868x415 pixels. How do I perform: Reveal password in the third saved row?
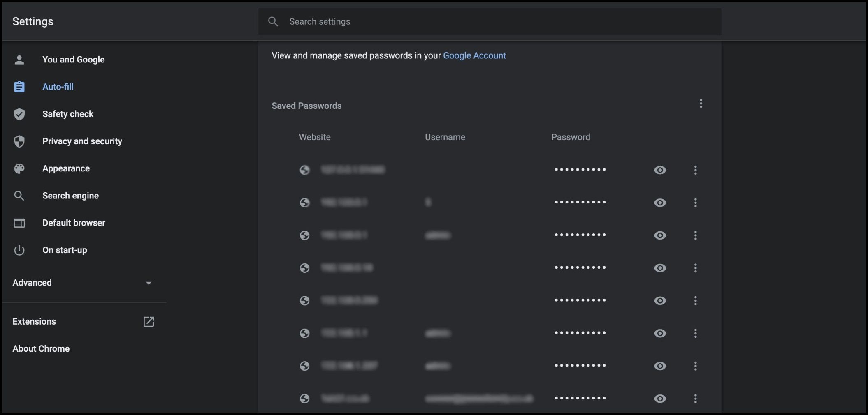point(660,235)
